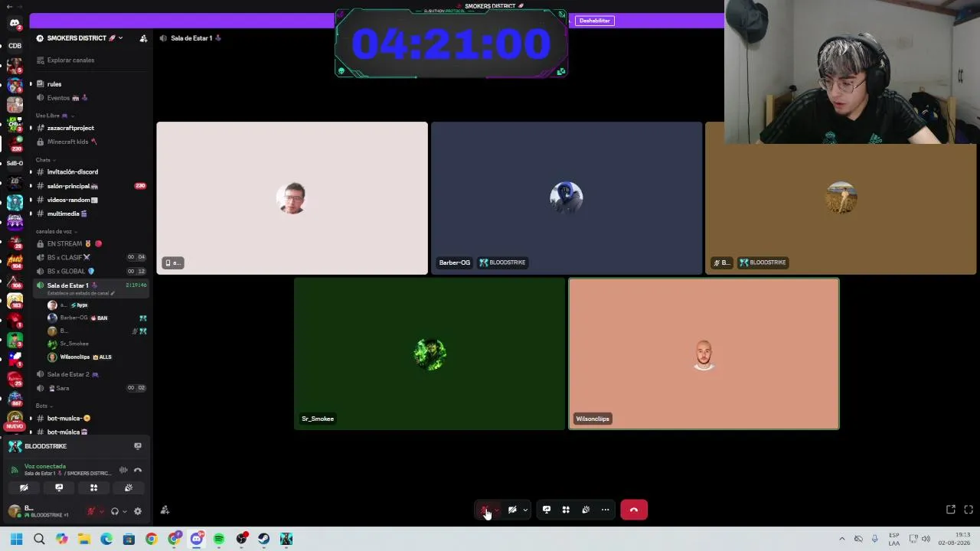Select the Wilsonclips video tile
Viewport: 980px width, 551px height.
704,354
